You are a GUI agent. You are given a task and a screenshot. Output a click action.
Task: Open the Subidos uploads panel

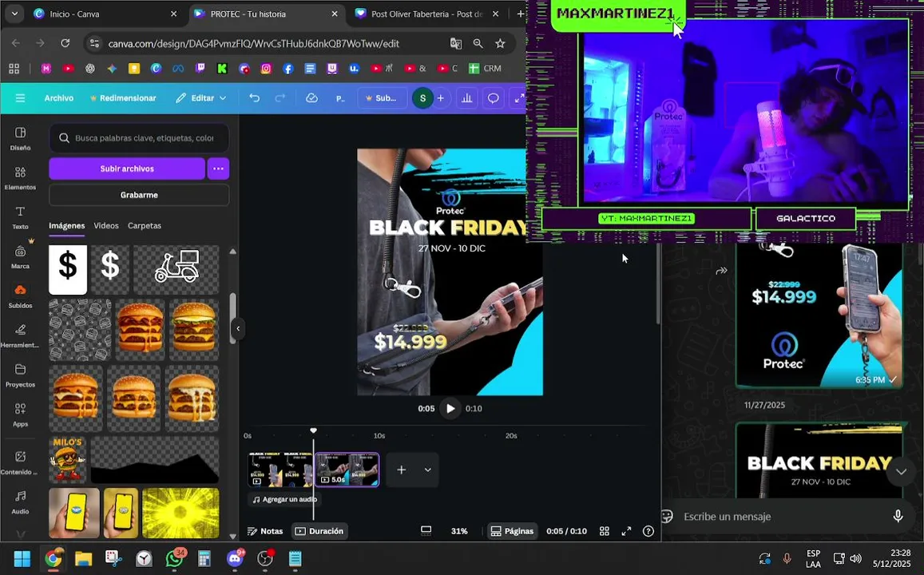click(20, 296)
